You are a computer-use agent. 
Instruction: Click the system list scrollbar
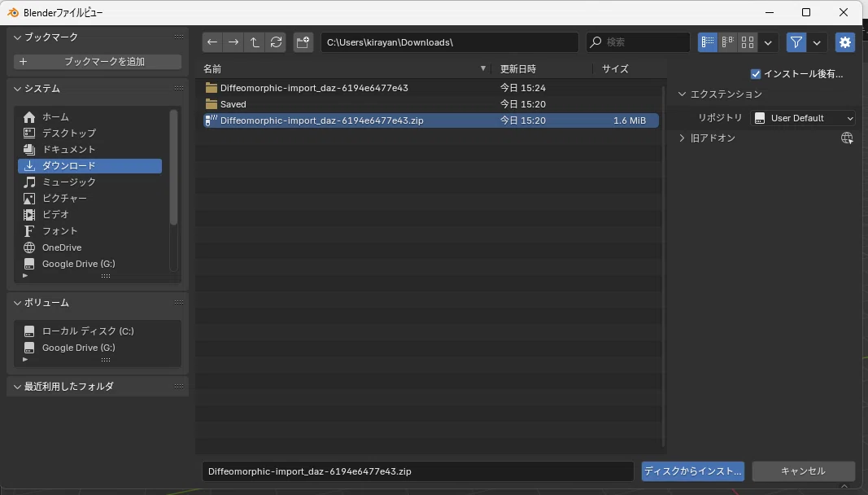(173, 168)
